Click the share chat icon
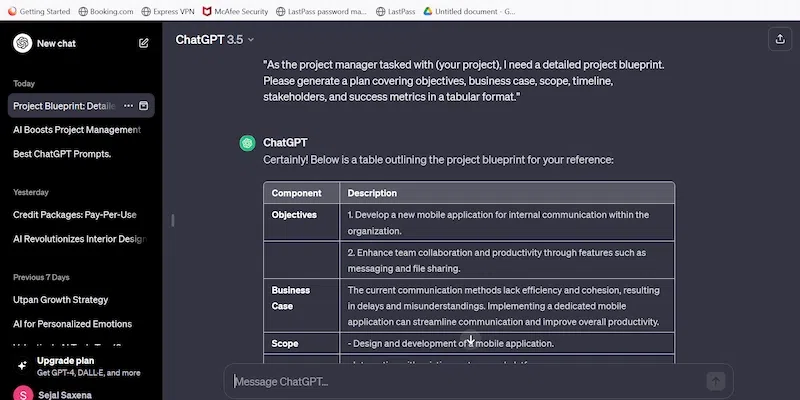 tap(779, 39)
